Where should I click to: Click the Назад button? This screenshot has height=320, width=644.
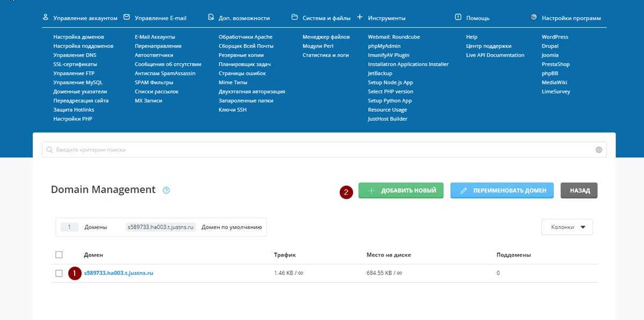[579, 191]
